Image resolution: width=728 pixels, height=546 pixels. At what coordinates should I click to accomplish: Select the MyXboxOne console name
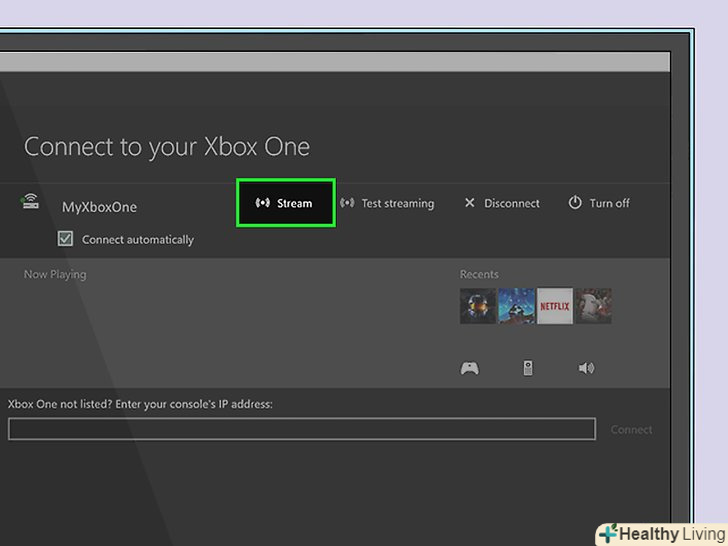(x=99, y=207)
